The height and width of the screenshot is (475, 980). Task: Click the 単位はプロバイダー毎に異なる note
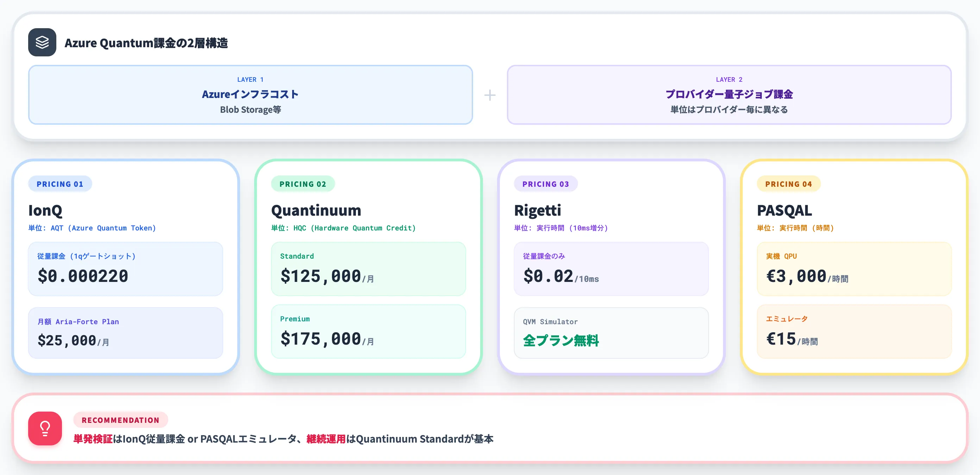click(729, 110)
